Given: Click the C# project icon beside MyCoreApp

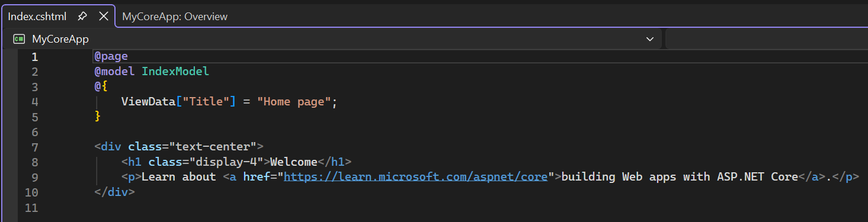Looking at the screenshot, I should 19,39.
